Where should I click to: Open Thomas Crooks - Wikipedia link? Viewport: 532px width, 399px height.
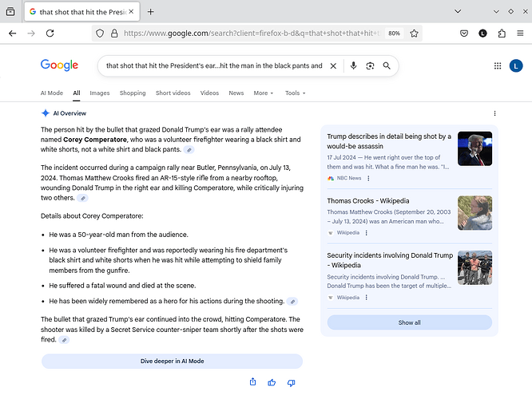[368, 200]
